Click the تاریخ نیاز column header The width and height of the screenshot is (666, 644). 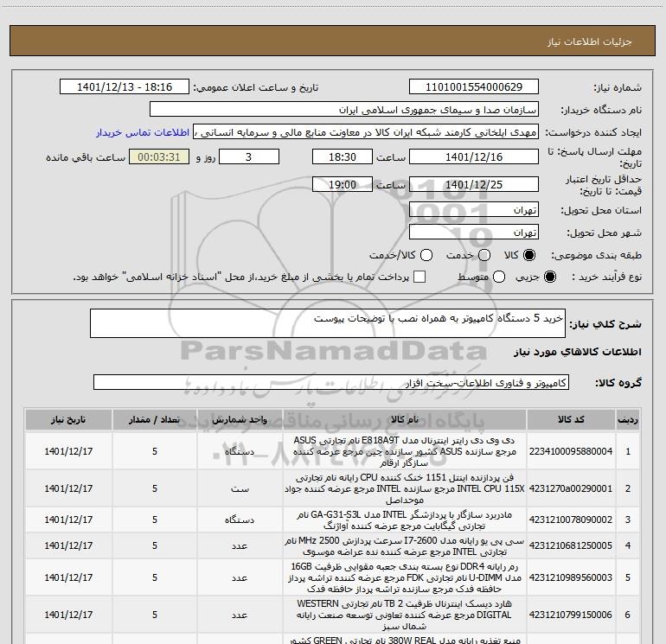(x=68, y=420)
